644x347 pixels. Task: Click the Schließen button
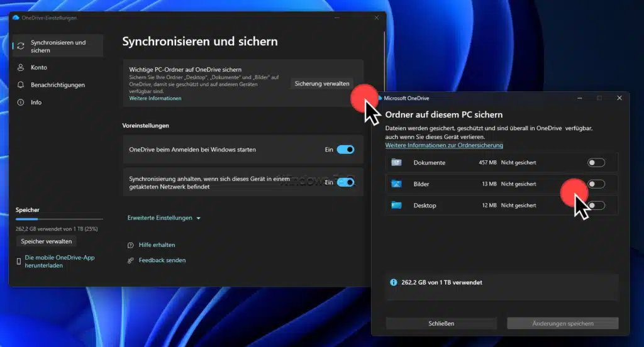tap(441, 323)
